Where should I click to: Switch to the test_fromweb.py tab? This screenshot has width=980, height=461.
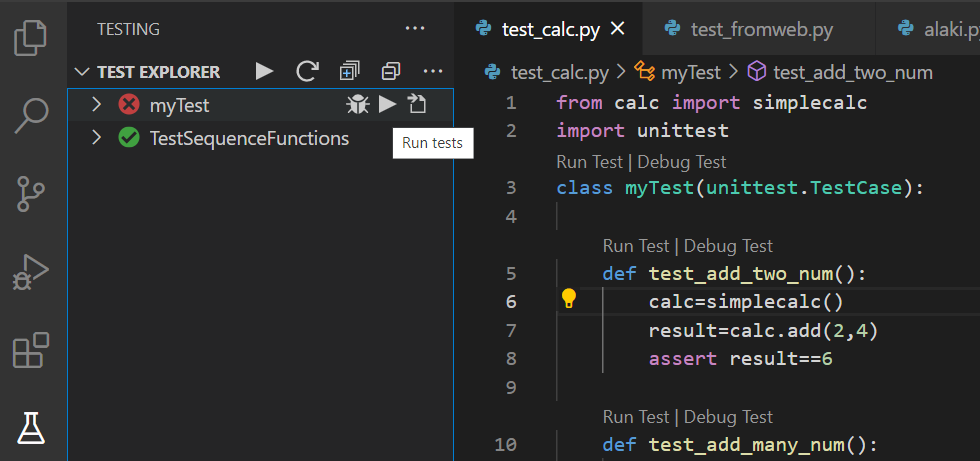(761, 29)
